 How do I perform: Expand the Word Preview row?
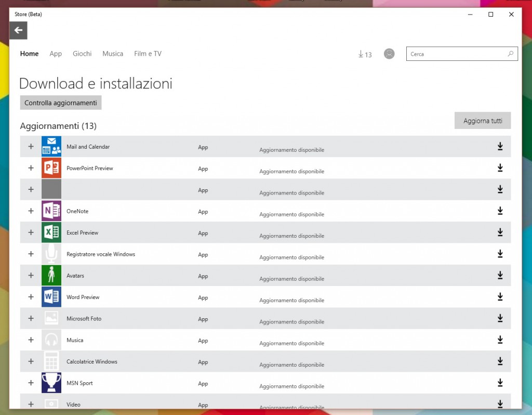(x=31, y=297)
